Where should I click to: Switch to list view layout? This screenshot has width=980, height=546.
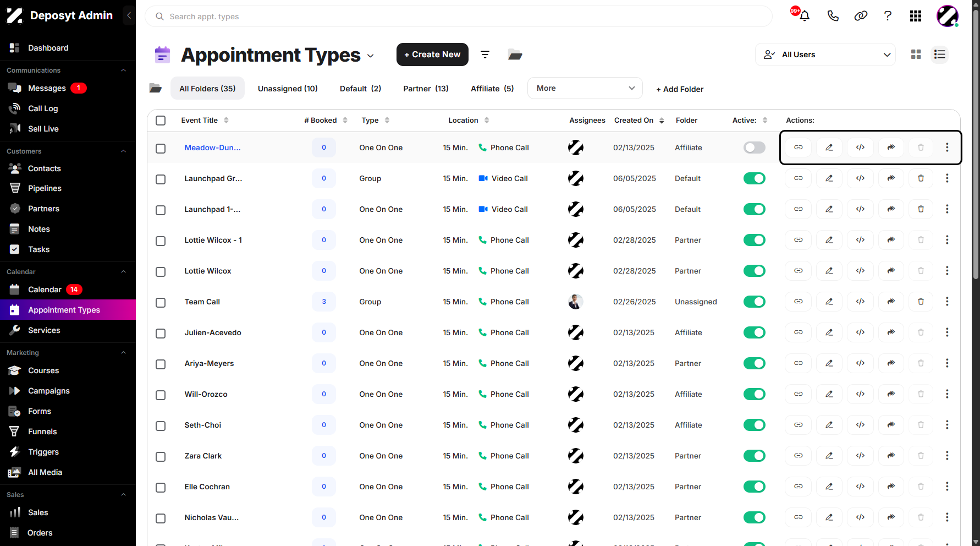point(940,54)
